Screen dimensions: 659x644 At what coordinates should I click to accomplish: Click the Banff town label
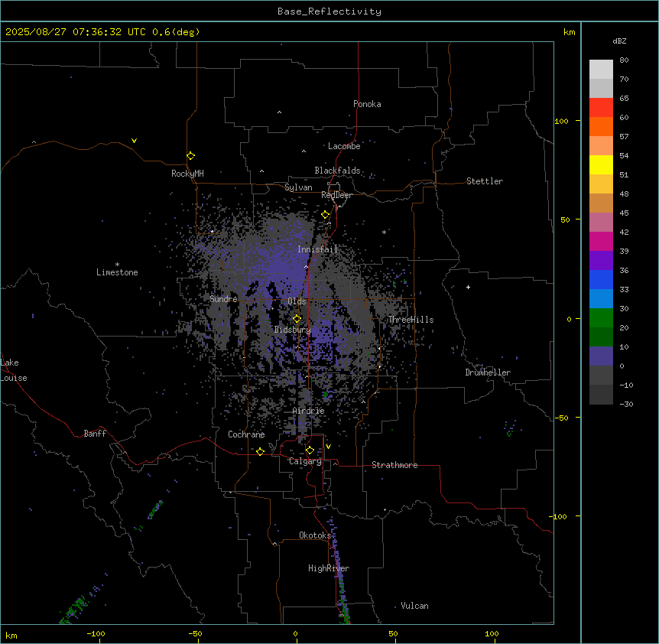(95, 434)
